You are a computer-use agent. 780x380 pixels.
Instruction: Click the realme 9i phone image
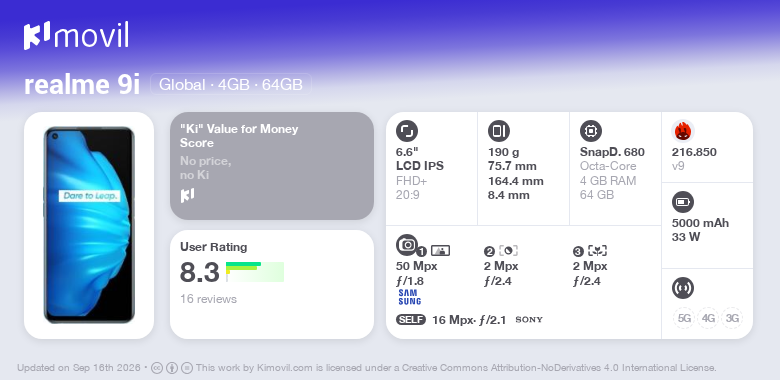point(89,225)
